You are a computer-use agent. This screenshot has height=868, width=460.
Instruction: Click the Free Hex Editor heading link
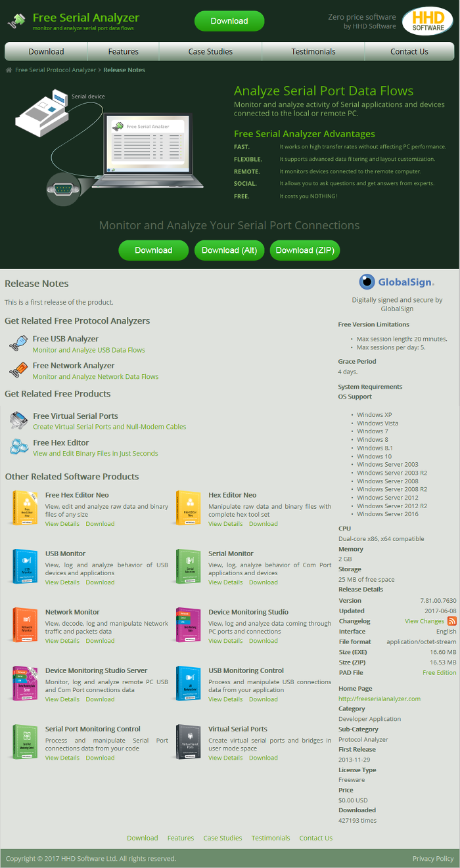pyautogui.click(x=61, y=443)
